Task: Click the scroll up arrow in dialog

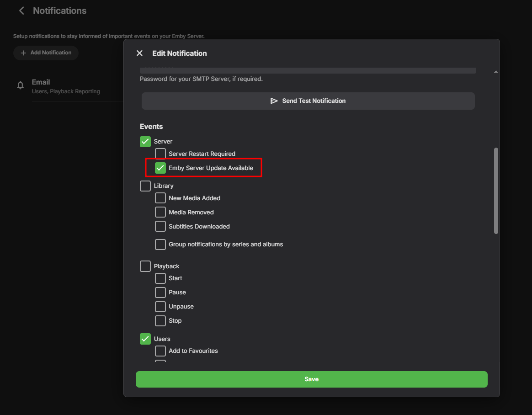Action: tap(496, 72)
